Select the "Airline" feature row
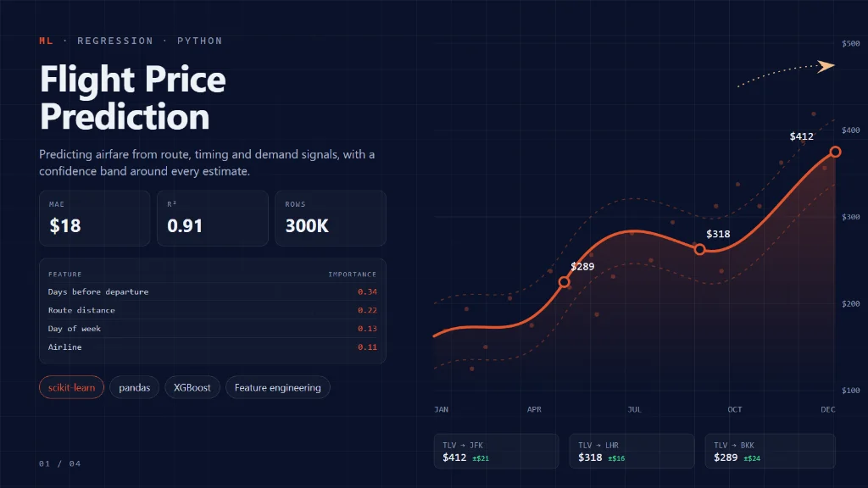This screenshot has width=868, height=488. click(213, 347)
